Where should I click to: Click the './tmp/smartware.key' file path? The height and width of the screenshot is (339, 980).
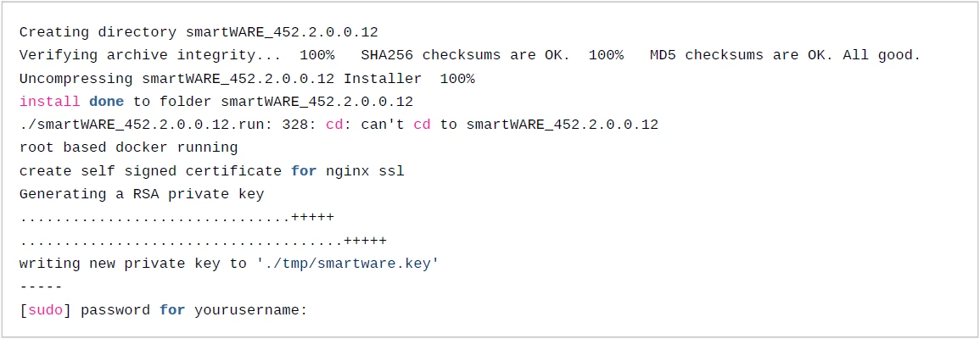pyautogui.click(x=348, y=264)
